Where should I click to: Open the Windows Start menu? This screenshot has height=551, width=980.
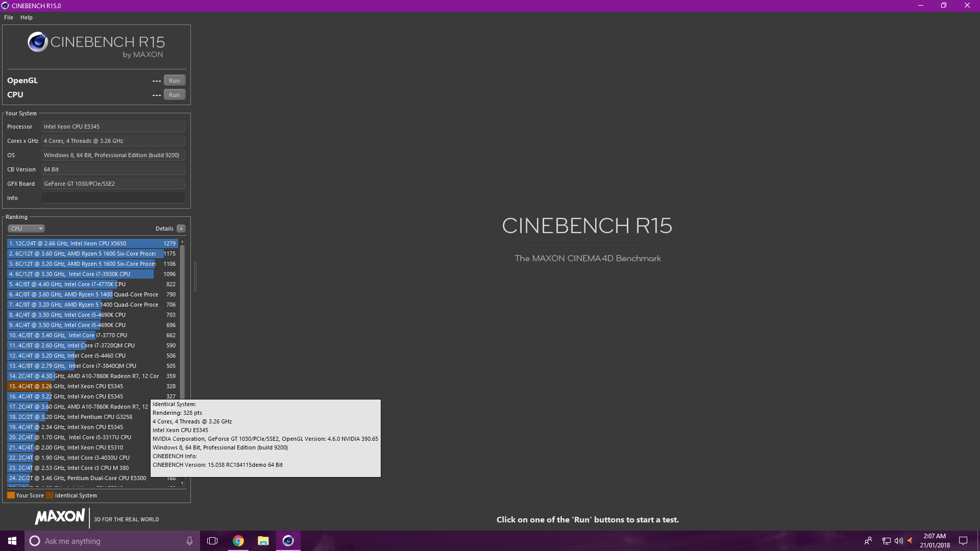click(12, 541)
